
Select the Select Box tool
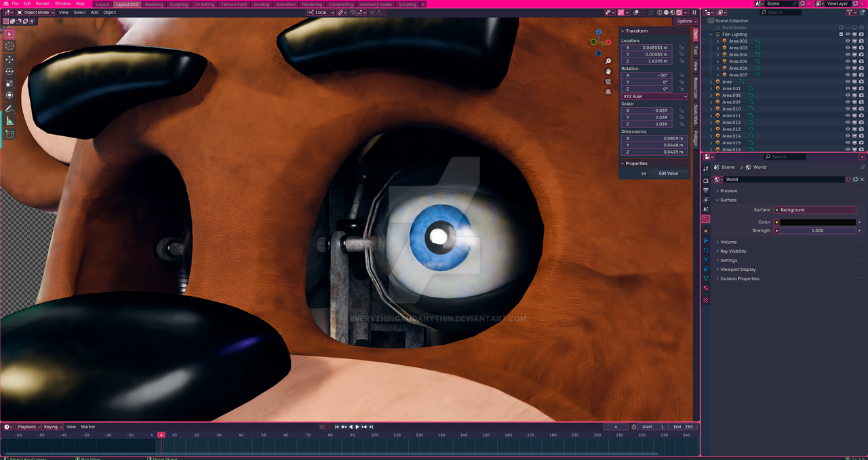[x=9, y=34]
